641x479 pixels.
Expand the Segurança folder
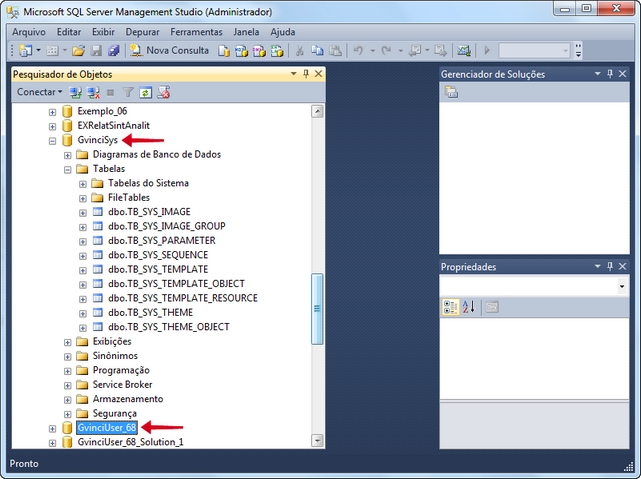(68, 413)
